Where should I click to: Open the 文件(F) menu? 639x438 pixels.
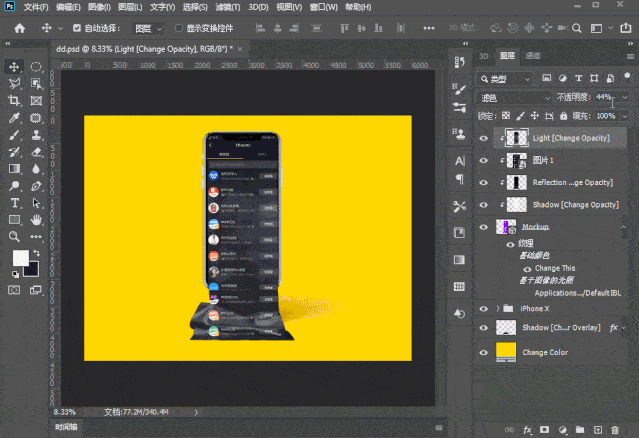coord(36,7)
